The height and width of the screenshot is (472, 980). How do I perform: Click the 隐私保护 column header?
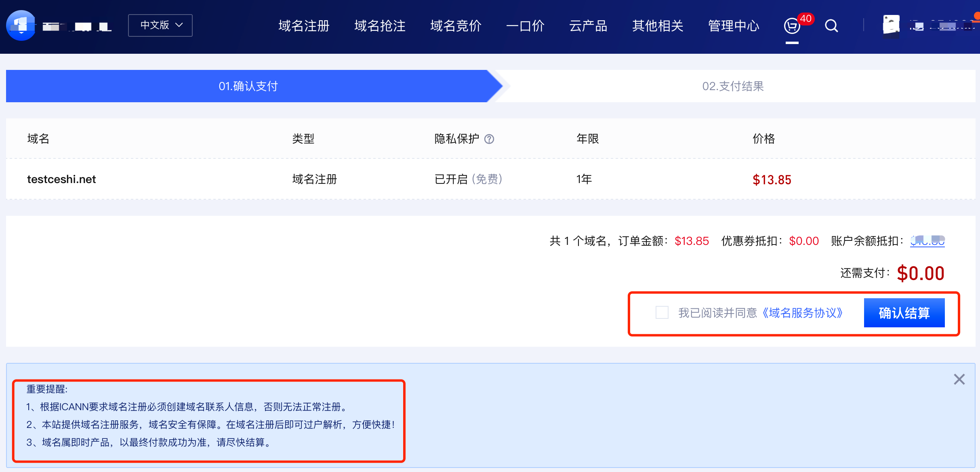[456, 139]
